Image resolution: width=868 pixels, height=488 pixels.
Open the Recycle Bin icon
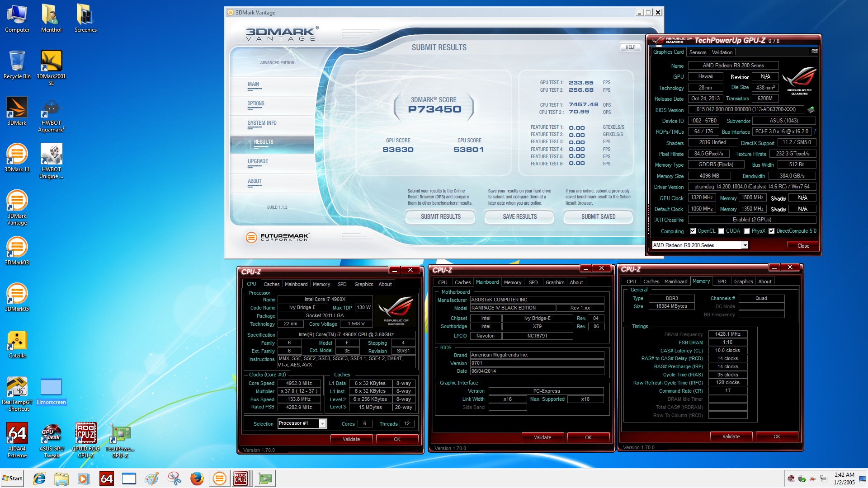(x=17, y=65)
